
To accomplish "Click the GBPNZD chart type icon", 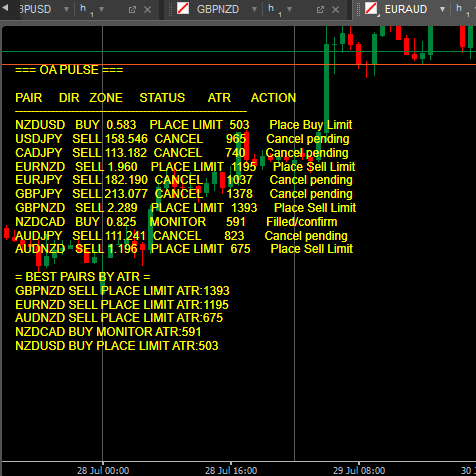I will (x=183, y=8).
